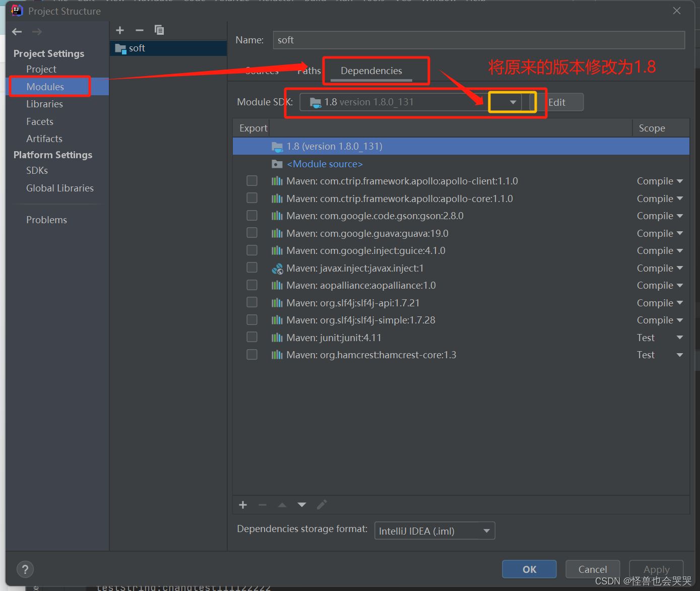Open the Module SDK dropdown arrow
700x591 pixels.
[512, 102]
